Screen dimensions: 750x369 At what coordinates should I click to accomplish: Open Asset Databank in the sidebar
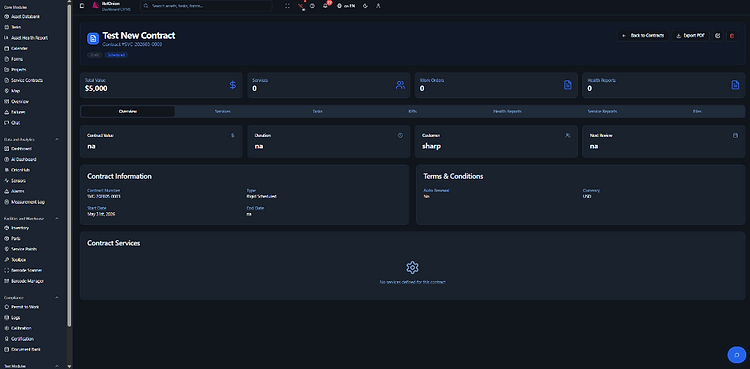(25, 17)
